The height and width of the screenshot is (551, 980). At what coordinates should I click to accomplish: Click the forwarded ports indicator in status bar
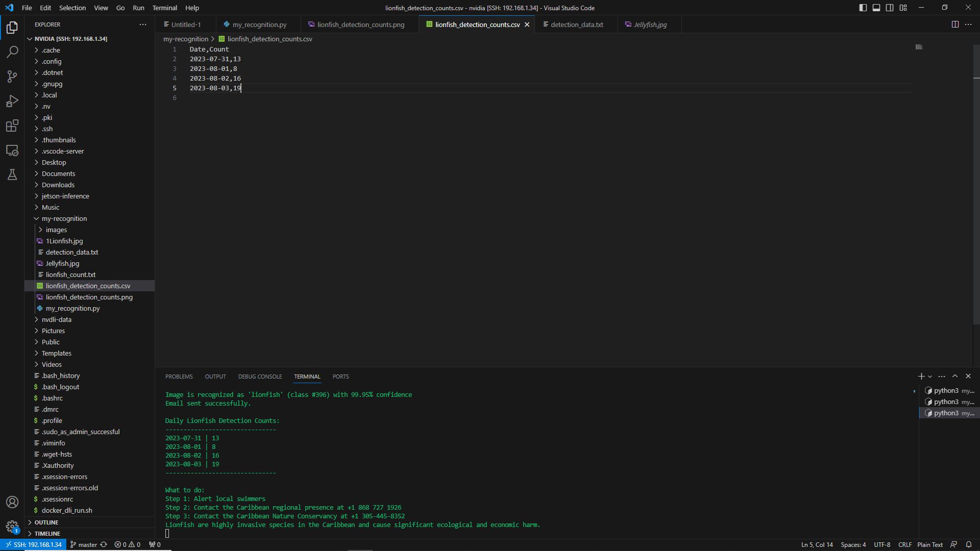tap(155, 545)
